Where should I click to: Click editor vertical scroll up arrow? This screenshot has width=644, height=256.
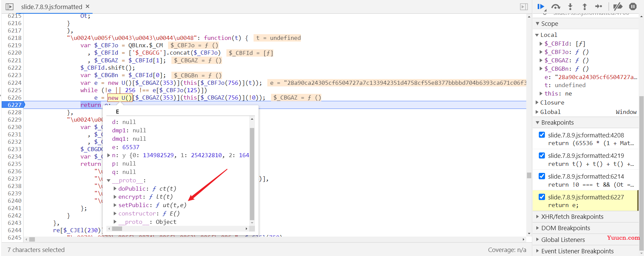529,17
